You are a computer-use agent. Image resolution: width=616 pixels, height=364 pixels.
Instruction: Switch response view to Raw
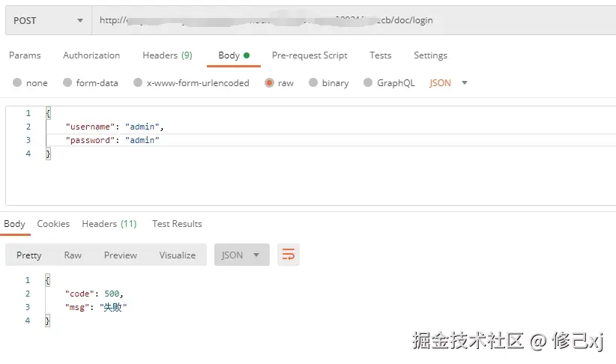[73, 255]
